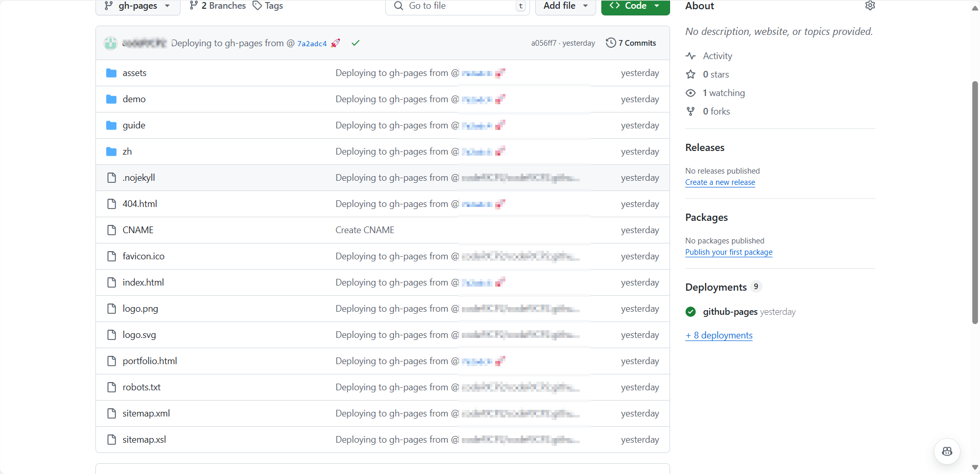Click the file icon beside sitemap.xsl
The image size is (980, 474).
click(x=111, y=440)
